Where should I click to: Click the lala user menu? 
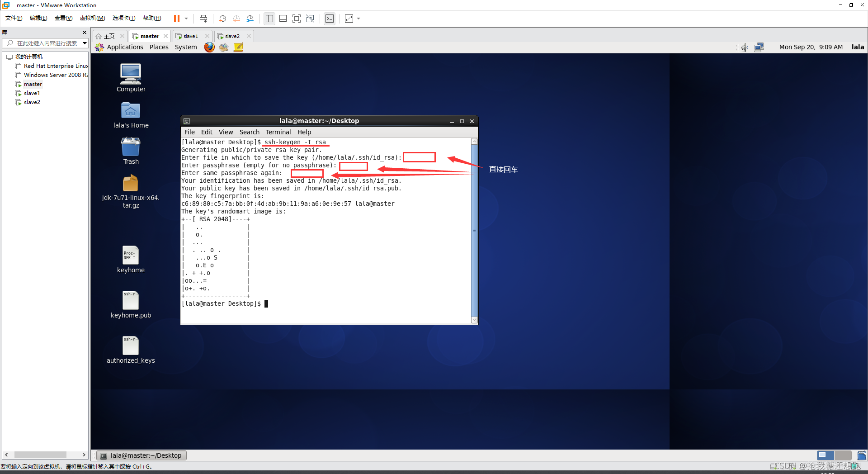(x=858, y=47)
